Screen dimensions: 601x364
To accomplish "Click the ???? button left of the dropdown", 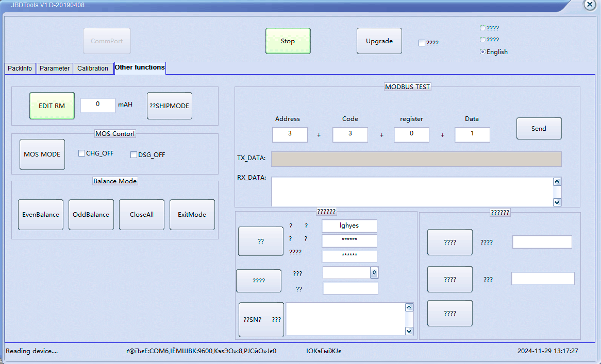I will pyautogui.click(x=259, y=281).
